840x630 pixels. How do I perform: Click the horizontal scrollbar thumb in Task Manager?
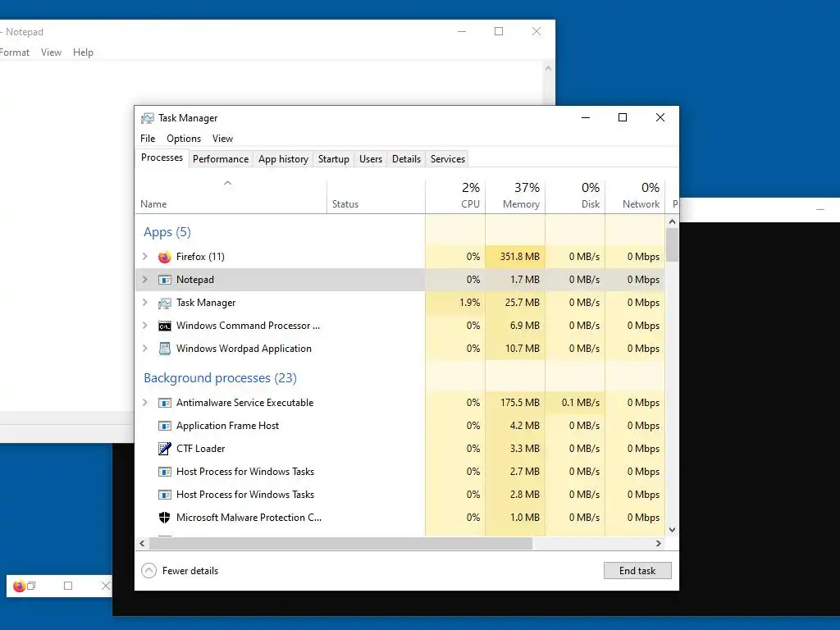click(x=340, y=543)
